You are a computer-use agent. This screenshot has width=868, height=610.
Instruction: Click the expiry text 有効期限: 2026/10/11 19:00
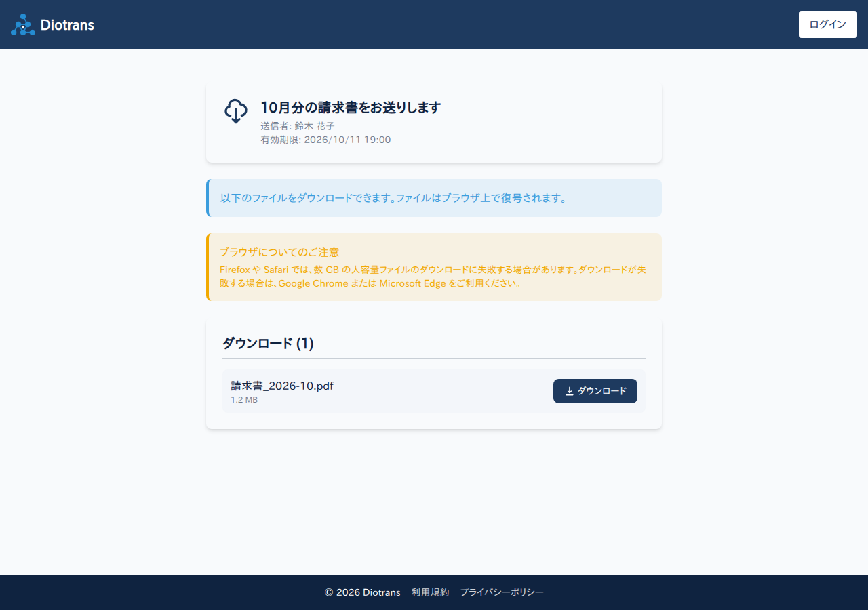coord(325,140)
